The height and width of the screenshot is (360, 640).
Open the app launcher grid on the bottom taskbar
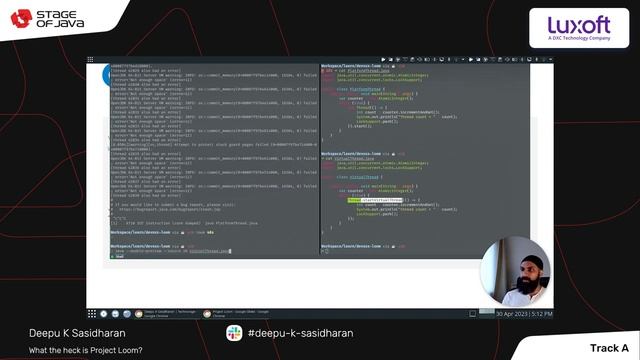click(x=92, y=313)
